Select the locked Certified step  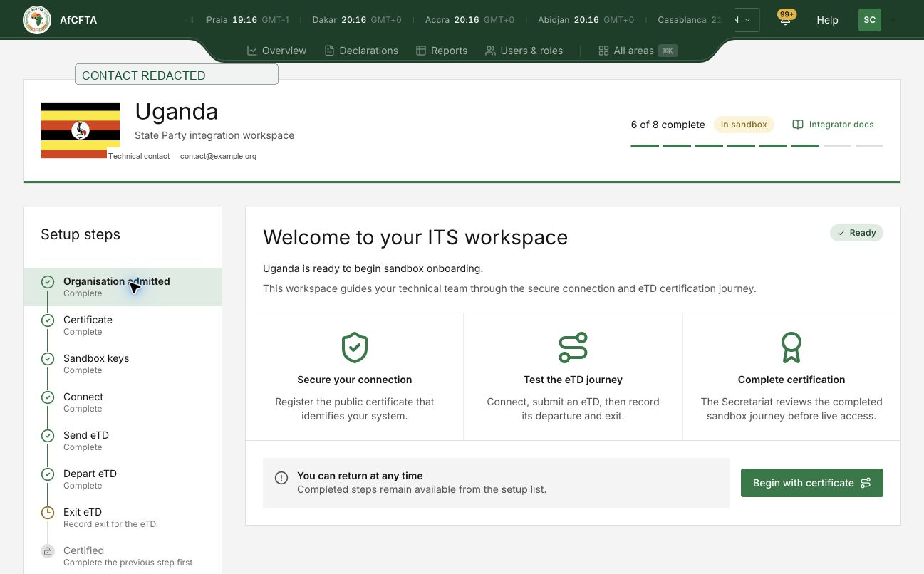pos(123,556)
